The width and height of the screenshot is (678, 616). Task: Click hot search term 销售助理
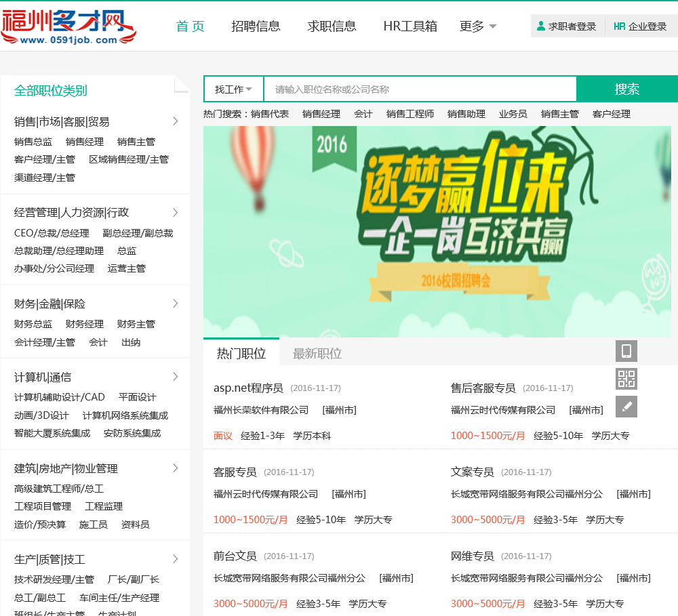coord(466,114)
